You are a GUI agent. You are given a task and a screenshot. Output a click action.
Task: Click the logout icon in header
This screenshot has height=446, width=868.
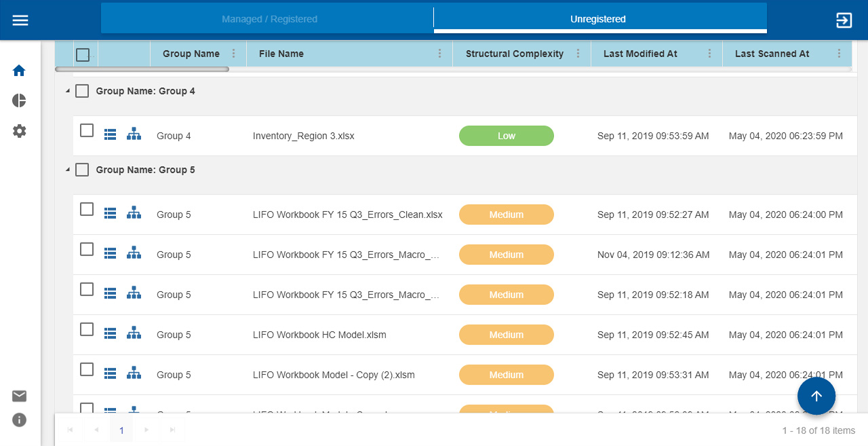[x=844, y=20]
